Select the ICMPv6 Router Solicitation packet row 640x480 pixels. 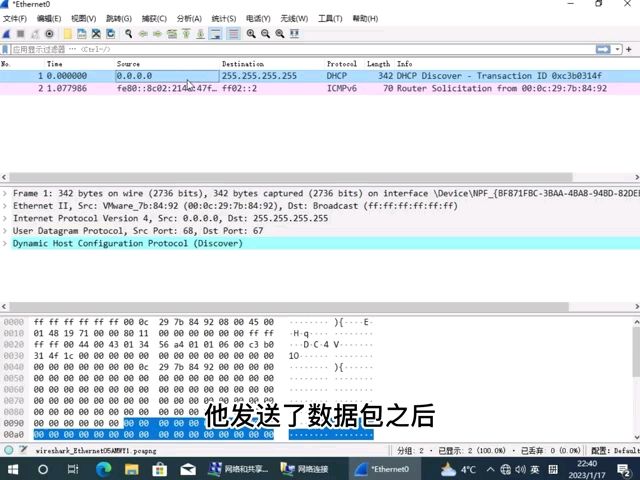click(320, 89)
